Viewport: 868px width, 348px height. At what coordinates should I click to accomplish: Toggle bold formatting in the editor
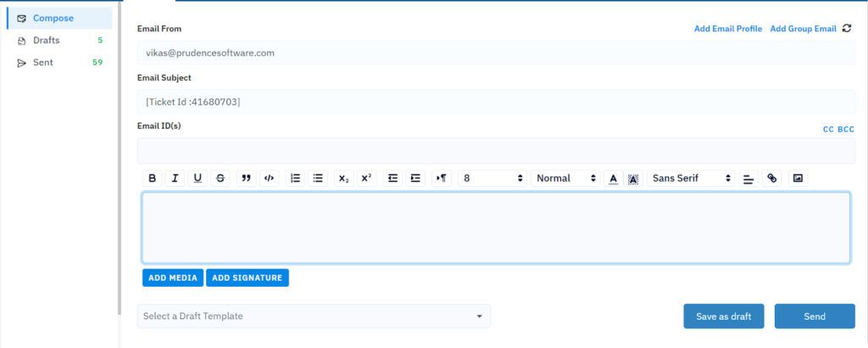pyautogui.click(x=153, y=178)
